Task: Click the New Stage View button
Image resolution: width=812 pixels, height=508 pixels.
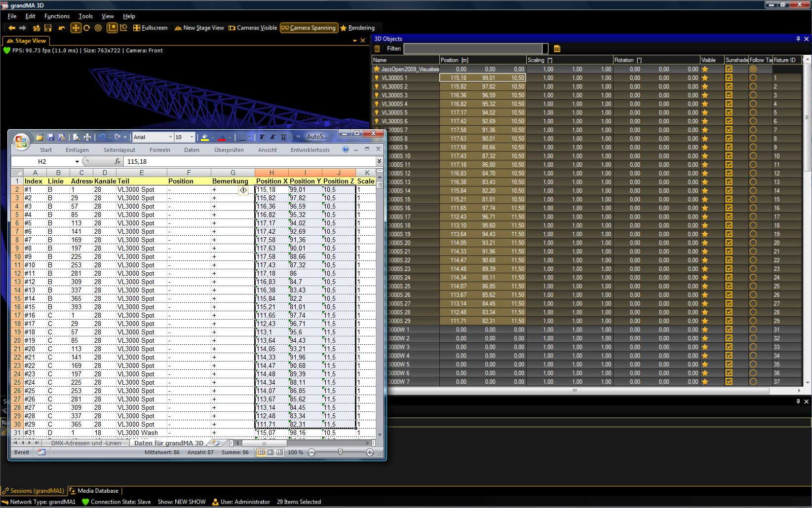Action: 199,28
